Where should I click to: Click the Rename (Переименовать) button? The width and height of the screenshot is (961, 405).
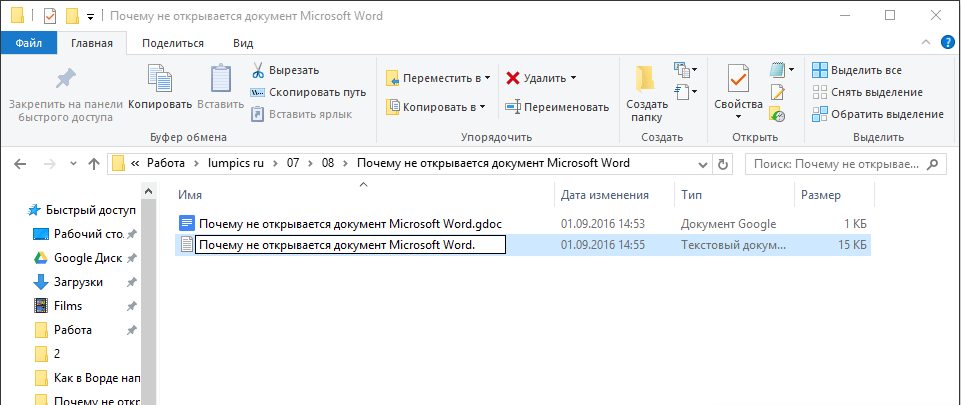557,107
